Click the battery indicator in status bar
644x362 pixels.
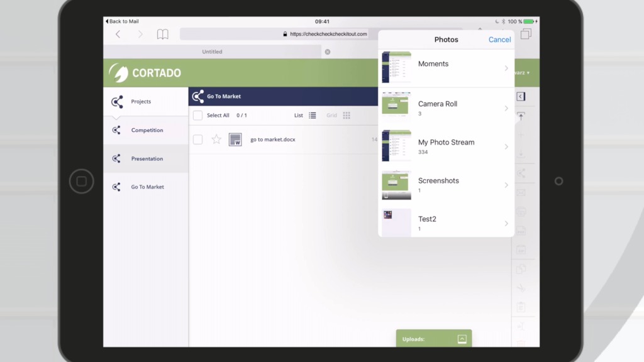tap(529, 21)
